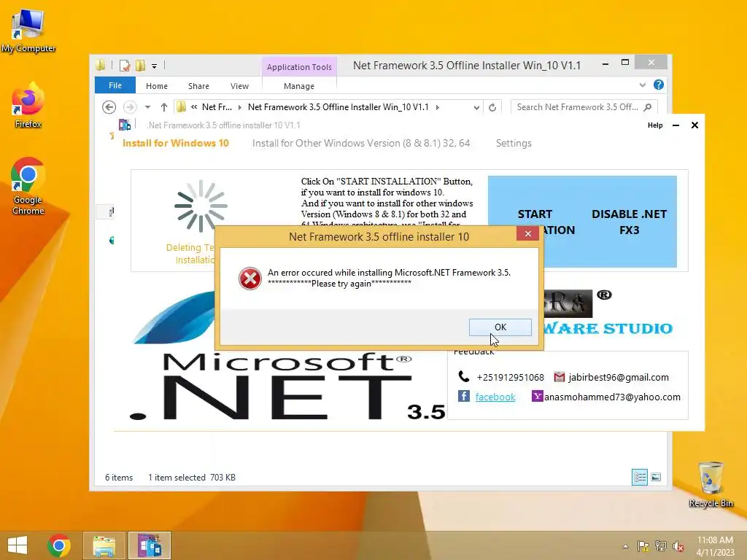Image resolution: width=747 pixels, height=560 pixels.
Task: Open the View ribbon tab
Action: pyautogui.click(x=239, y=86)
